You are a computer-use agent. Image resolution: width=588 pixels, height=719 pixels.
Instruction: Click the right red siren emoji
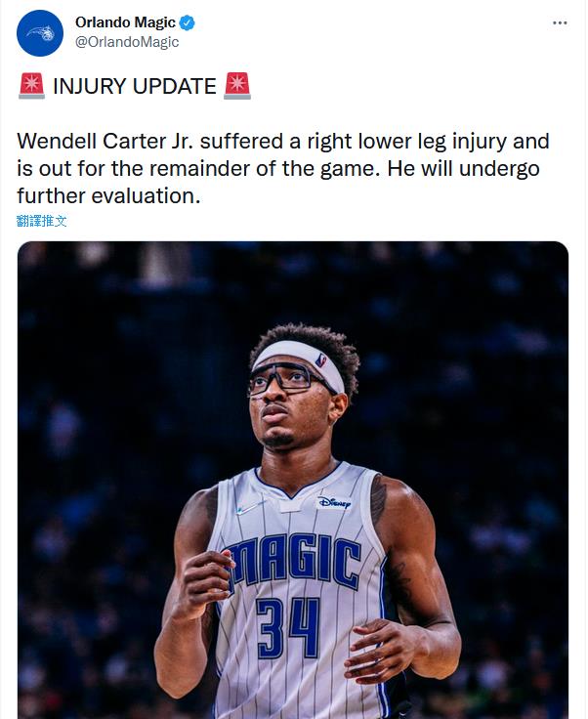[237, 86]
